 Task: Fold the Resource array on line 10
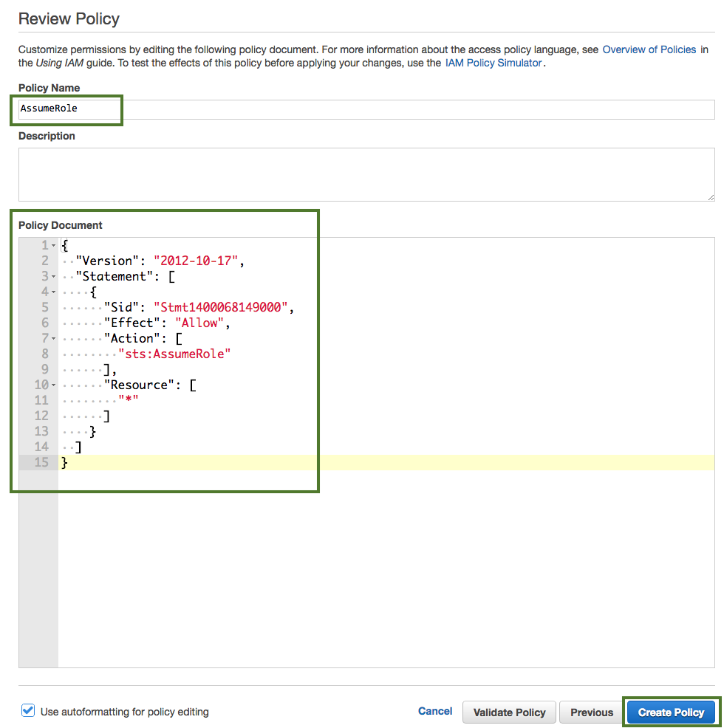pos(54,385)
